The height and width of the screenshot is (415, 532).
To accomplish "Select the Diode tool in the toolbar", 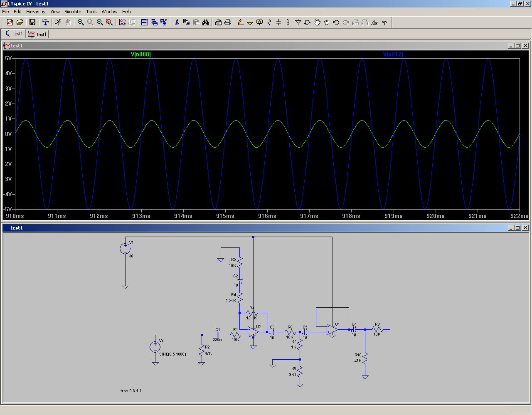I will click(x=298, y=22).
